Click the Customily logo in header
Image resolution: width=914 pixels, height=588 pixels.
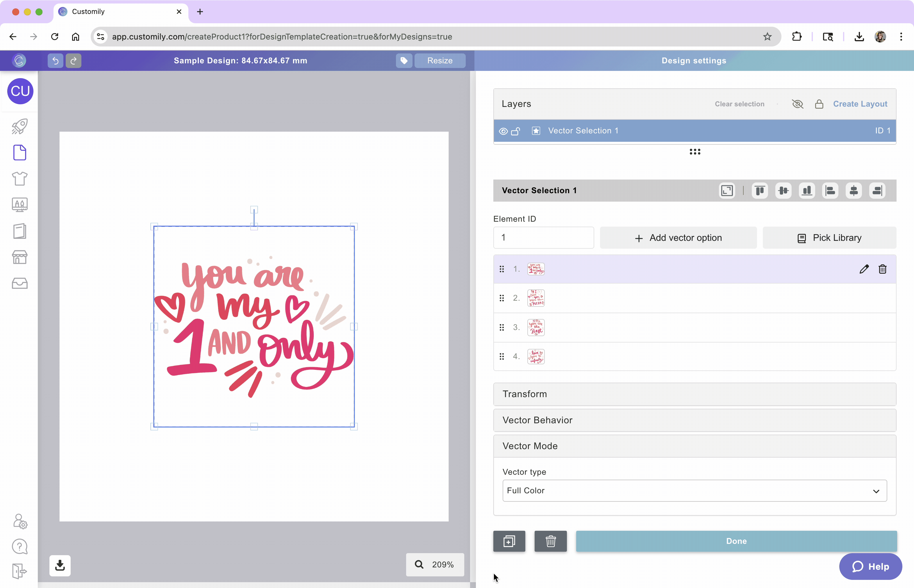[x=19, y=60]
